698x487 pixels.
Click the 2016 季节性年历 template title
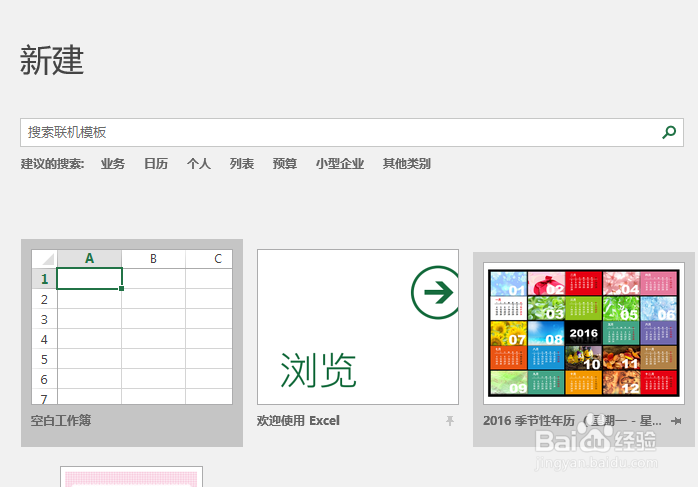coord(572,421)
